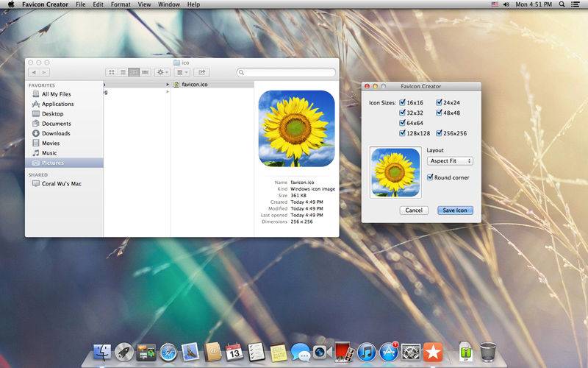Image resolution: width=588 pixels, height=368 pixels.
Task: Switch Finder to icon view
Action: 112,72
